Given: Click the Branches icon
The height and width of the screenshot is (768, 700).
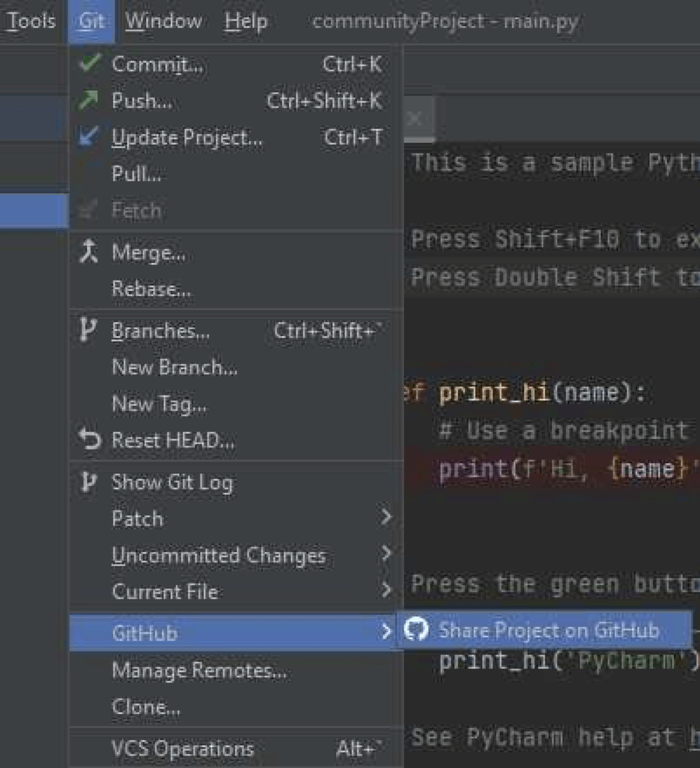Looking at the screenshot, I should click(90, 331).
